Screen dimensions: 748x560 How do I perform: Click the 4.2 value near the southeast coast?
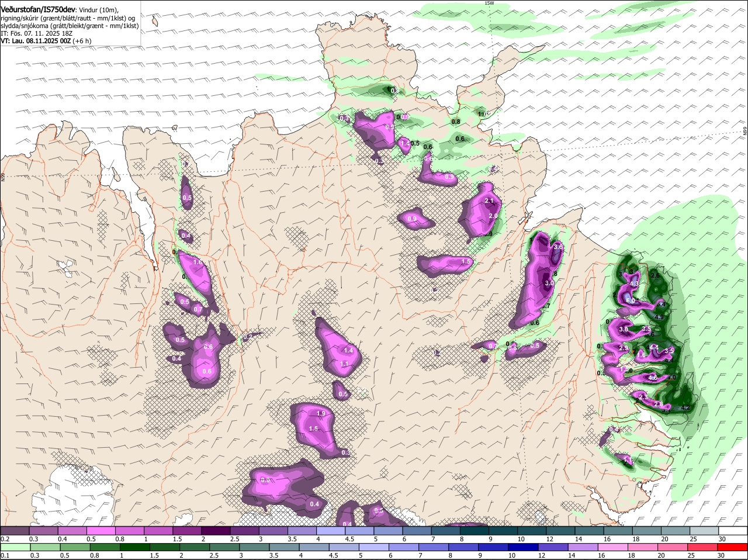[x=686, y=408]
